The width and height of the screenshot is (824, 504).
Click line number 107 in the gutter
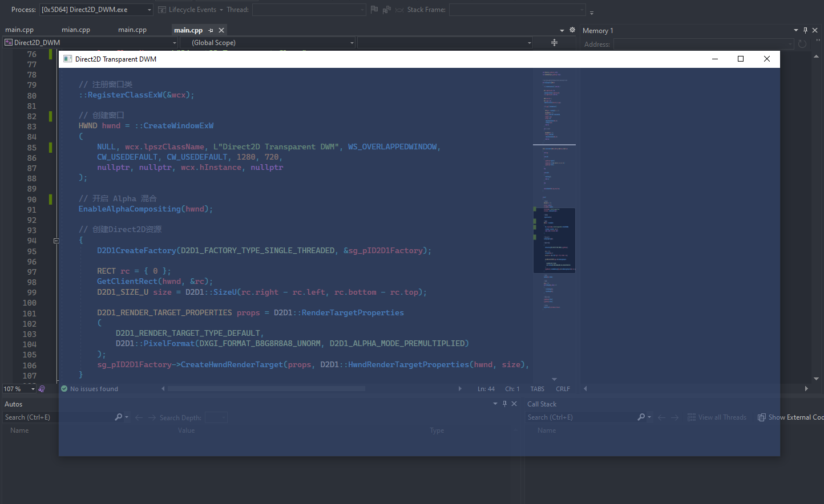point(30,376)
